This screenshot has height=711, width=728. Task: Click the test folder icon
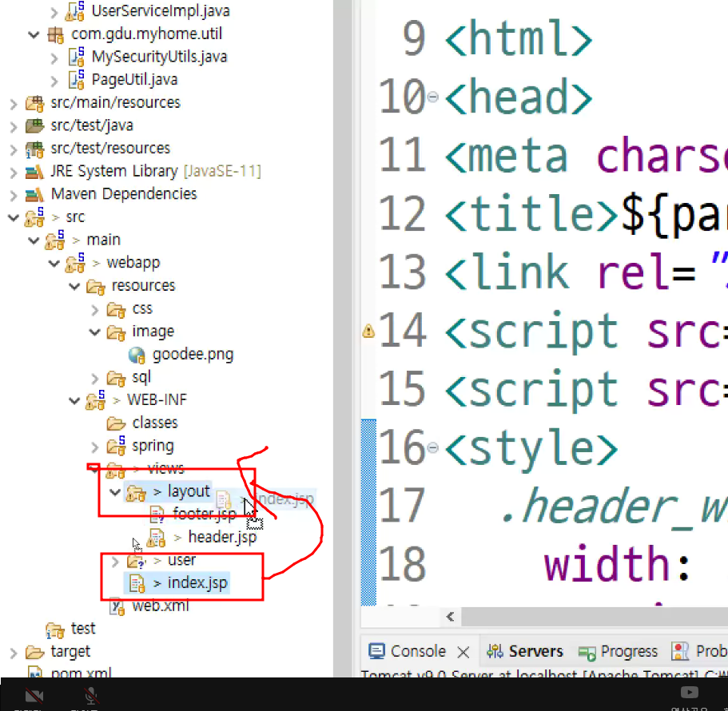55,630
